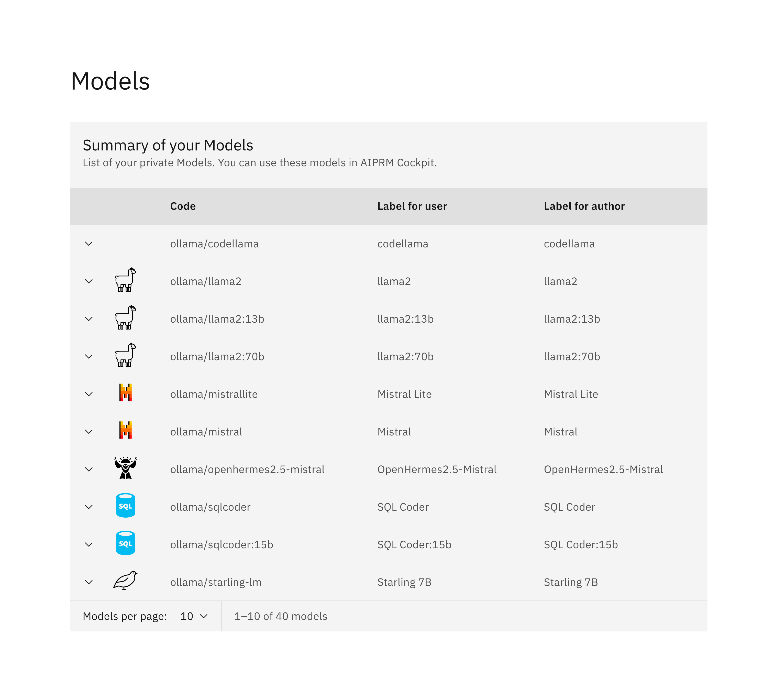Click the Mistral Lite user label cell
775x700 pixels.
click(404, 394)
